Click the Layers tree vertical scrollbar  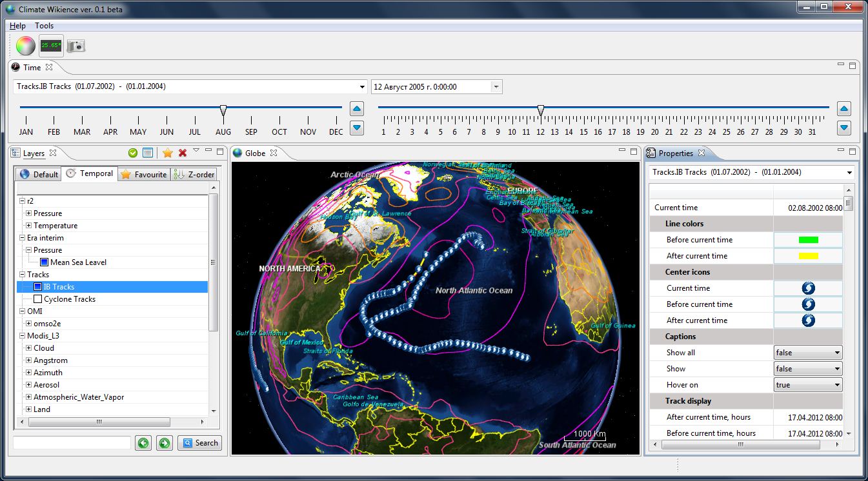pyautogui.click(x=214, y=262)
